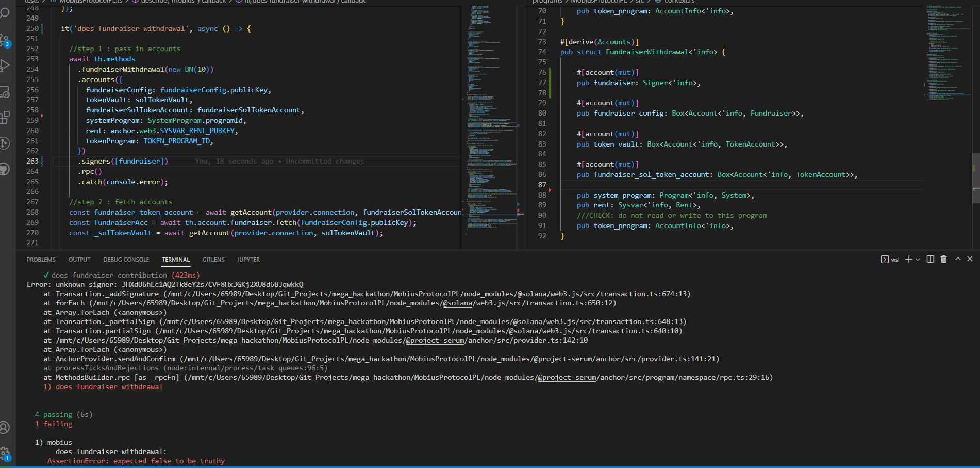Place cursor on '.signers([fundraiser])' code
The image size is (980, 468).
(x=123, y=161)
